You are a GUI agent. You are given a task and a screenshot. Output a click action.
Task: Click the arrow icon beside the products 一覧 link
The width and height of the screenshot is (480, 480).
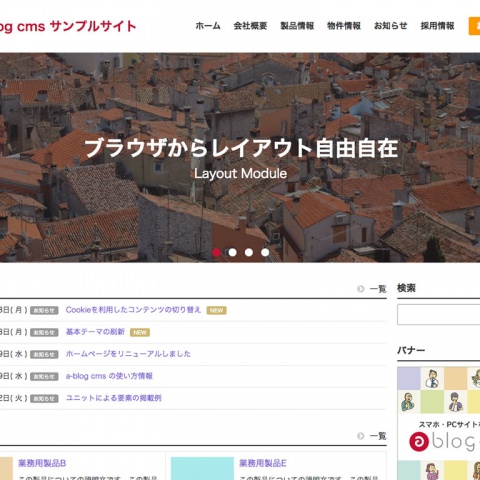tap(360, 436)
